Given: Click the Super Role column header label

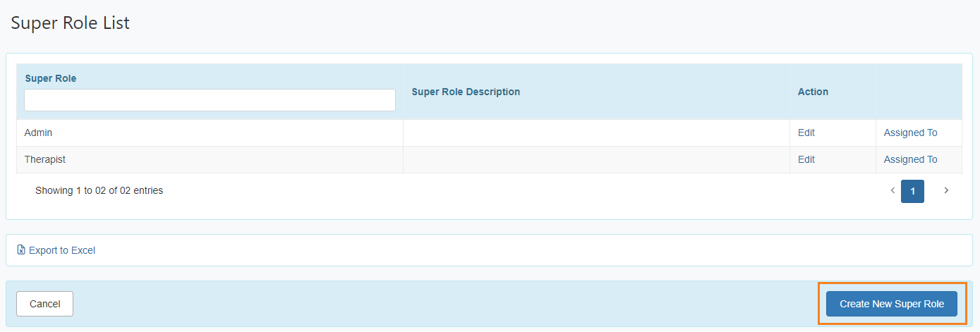Looking at the screenshot, I should [51, 78].
